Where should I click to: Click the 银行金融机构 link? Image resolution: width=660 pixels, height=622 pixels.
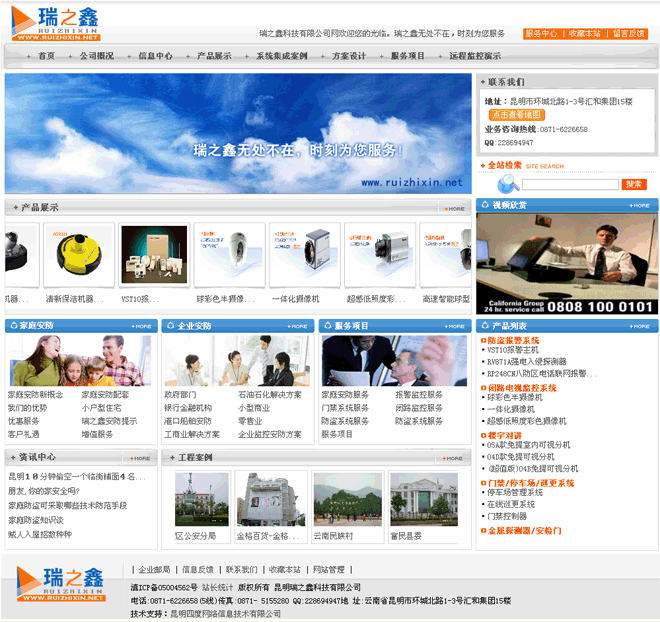pos(188,408)
